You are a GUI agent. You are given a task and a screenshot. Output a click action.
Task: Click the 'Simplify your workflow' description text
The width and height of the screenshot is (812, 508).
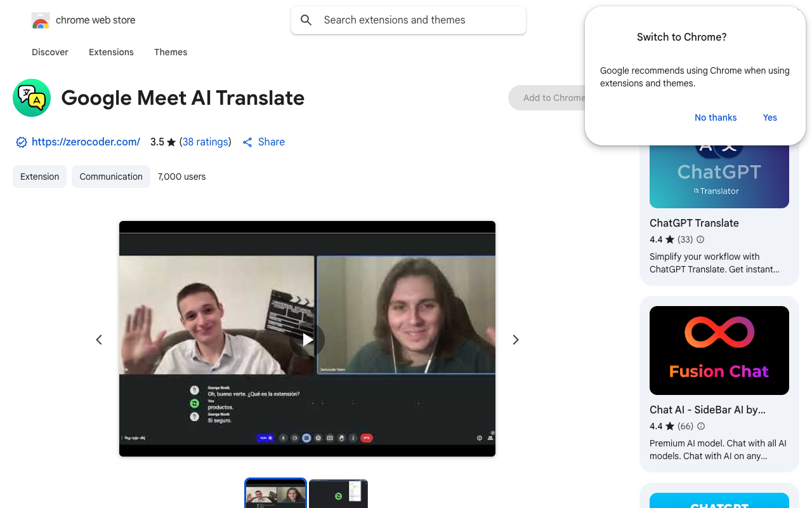tap(714, 263)
